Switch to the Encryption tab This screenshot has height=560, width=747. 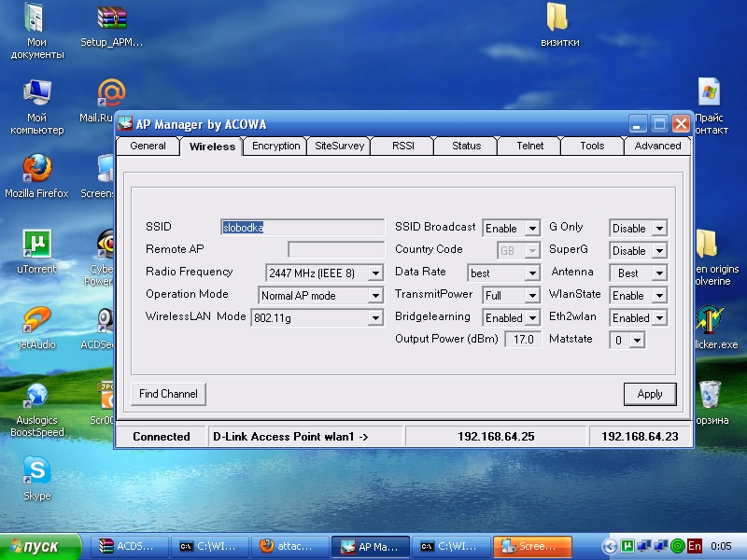tap(275, 146)
